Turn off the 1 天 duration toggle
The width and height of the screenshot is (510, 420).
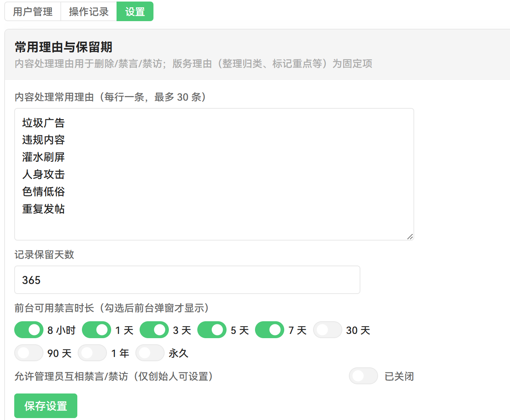pyautogui.click(x=97, y=330)
